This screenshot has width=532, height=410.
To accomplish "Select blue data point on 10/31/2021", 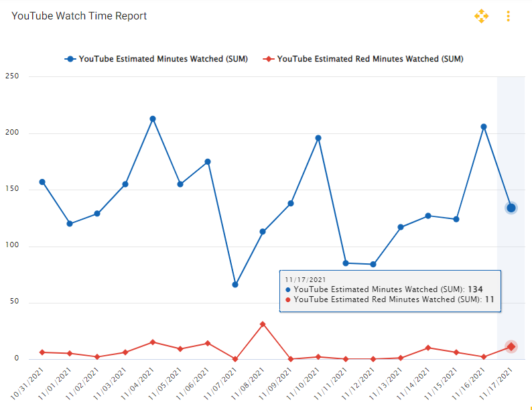I will pos(42,182).
